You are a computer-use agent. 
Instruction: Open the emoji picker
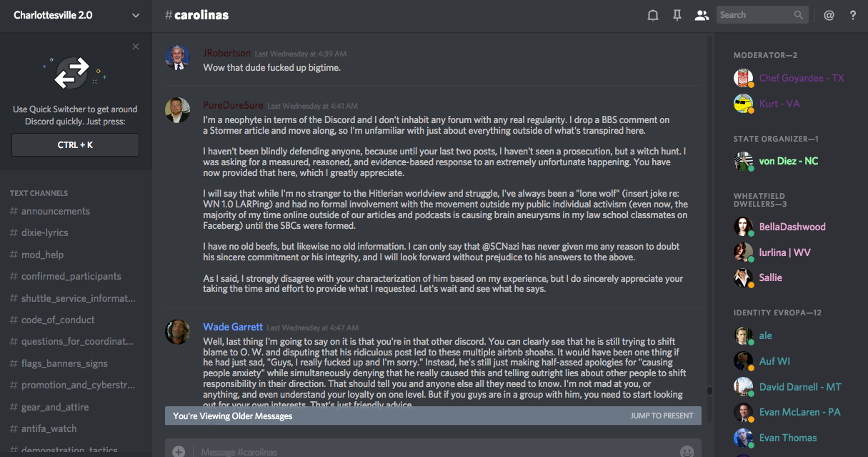(687, 451)
